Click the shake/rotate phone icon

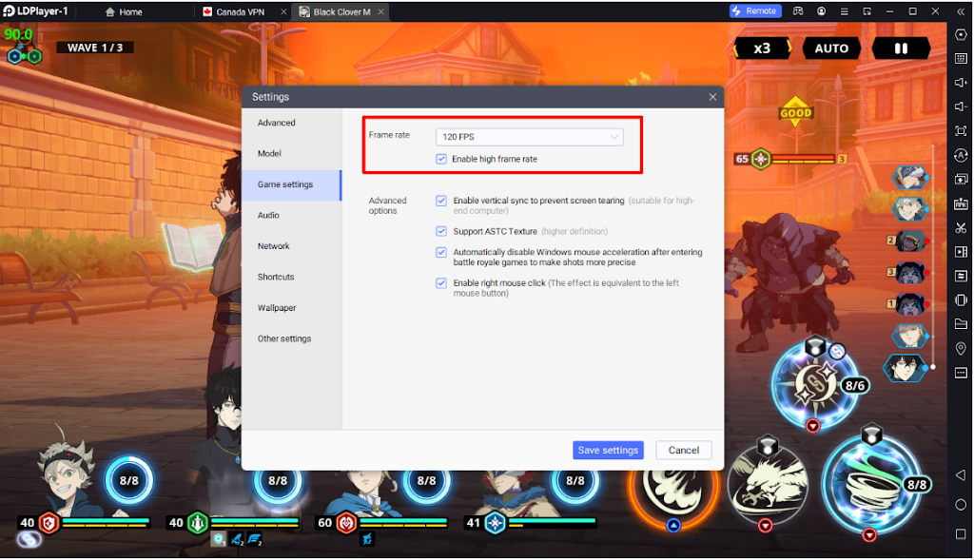coord(961,300)
